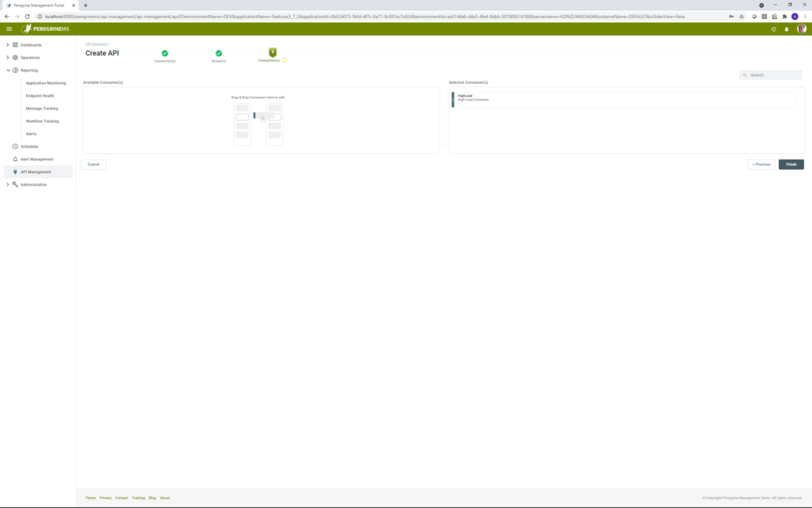Click the Finish button
Image resolution: width=812 pixels, height=508 pixels.
pyautogui.click(x=791, y=164)
